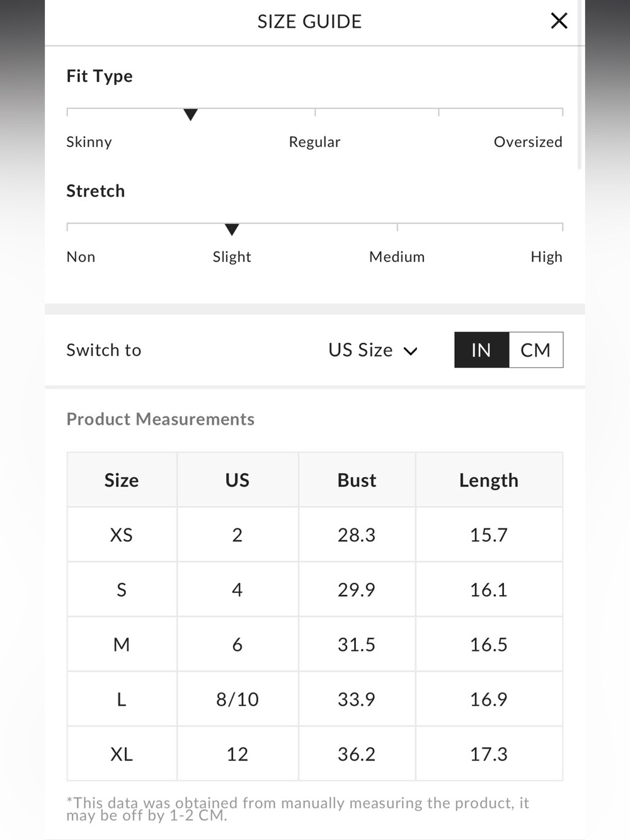Close the Size Guide panel
Image resolution: width=630 pixels, height=840 pixels.
559,21
